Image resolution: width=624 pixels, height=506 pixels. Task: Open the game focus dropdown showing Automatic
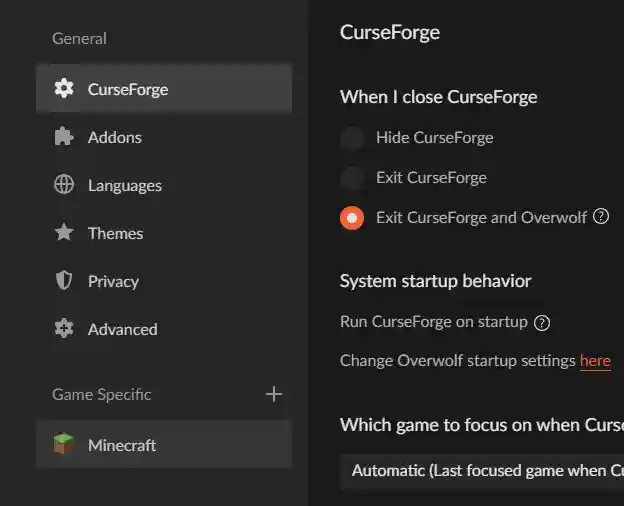[x=482, y=471]
